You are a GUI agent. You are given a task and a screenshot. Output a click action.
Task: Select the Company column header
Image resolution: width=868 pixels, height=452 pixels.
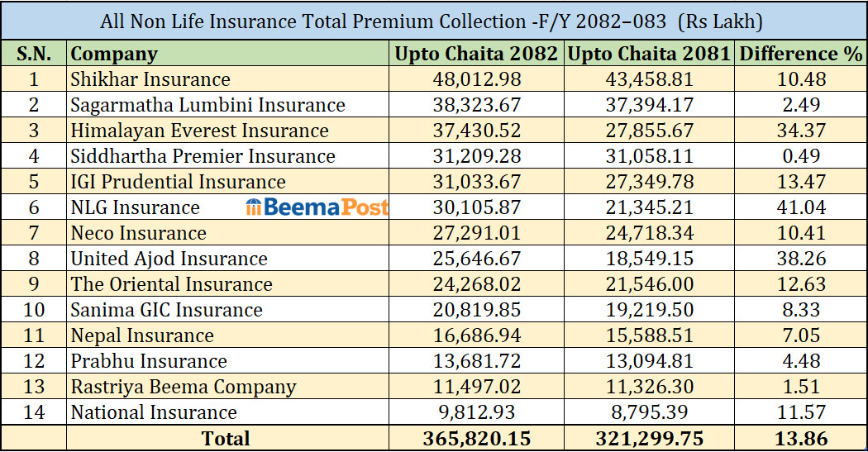point(114,55)
